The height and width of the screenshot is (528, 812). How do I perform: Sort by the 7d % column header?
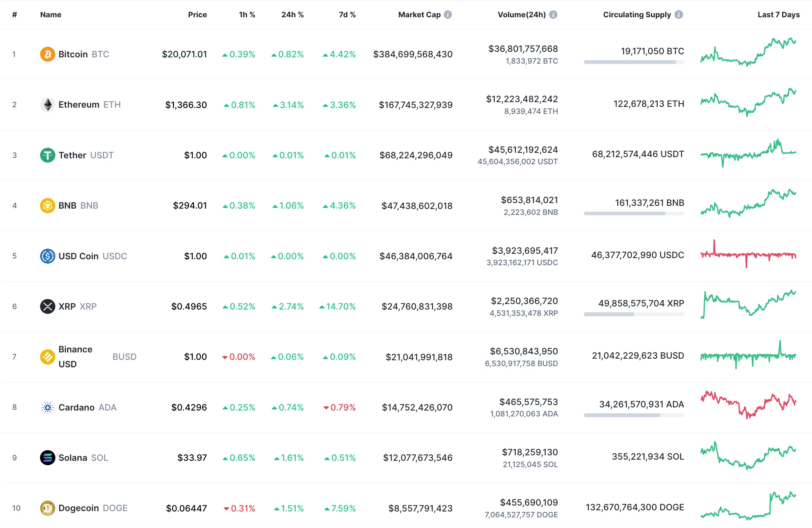tap(347, 14)
